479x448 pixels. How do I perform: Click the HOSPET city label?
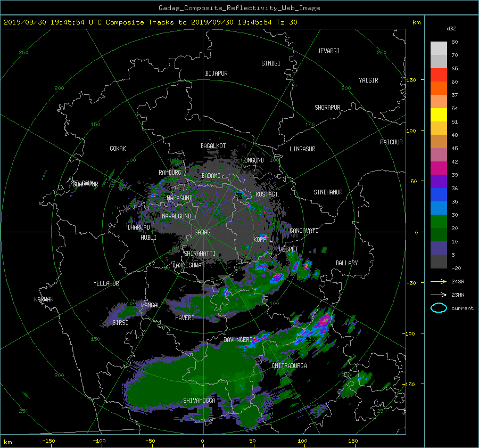point(288,249)
